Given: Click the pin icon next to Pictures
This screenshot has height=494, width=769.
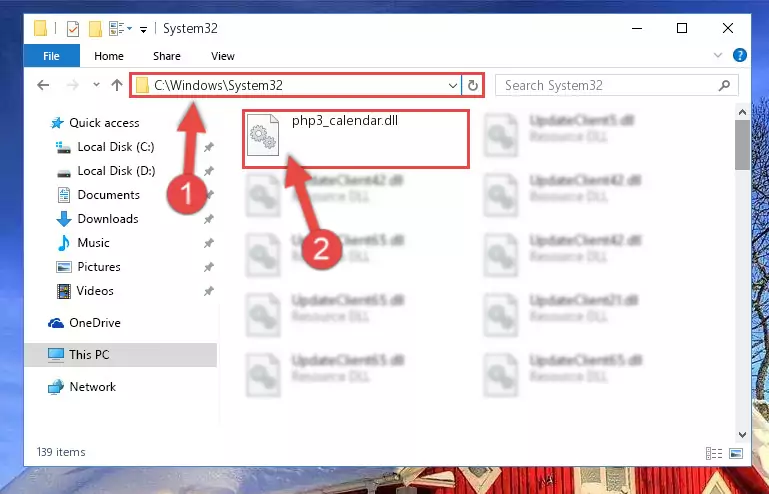Looking at the screenshot, I should point(208,267).
